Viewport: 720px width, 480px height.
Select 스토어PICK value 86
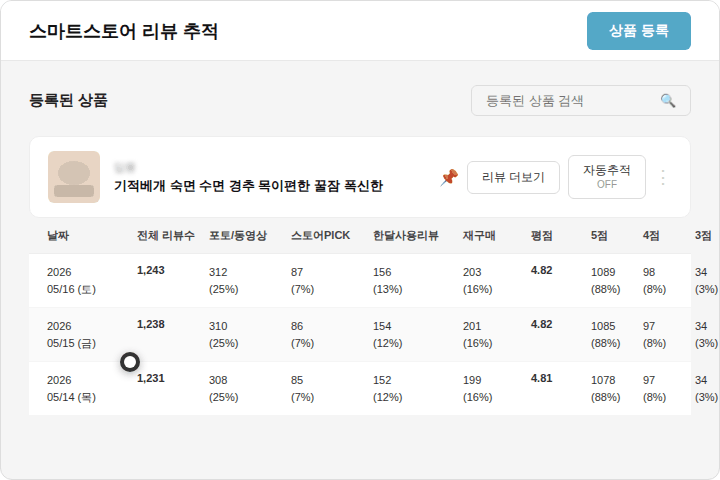click(297, 326)
